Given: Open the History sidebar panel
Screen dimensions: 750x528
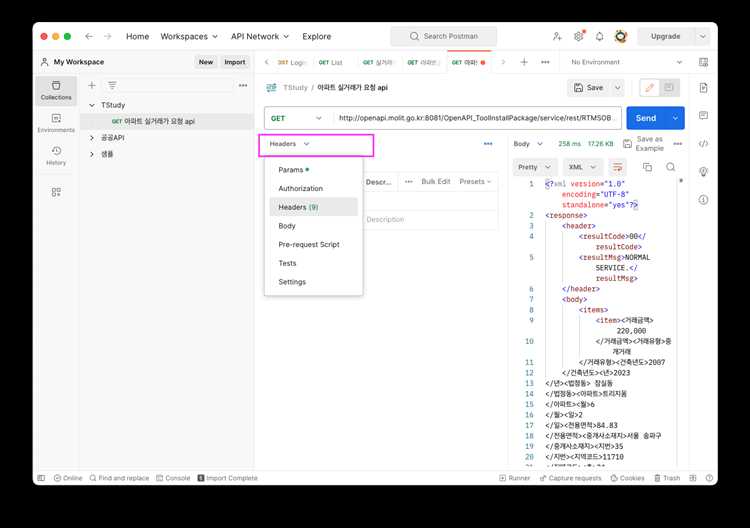Looking at the screenshot, I should (56, 155).
